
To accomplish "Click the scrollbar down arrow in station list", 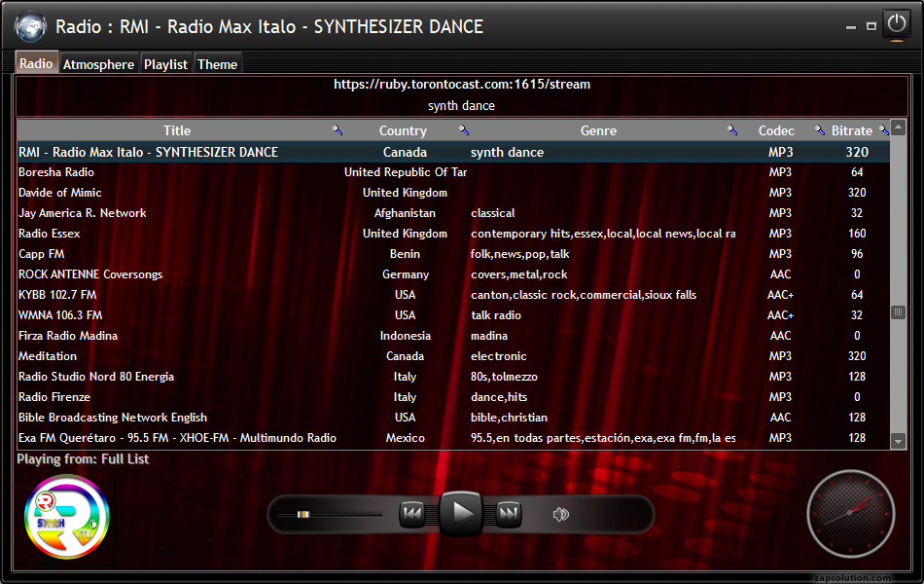I will click(x=898, y=441).
